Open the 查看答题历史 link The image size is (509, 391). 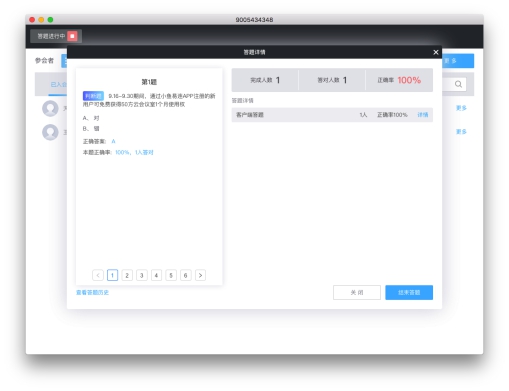tap(92, 292)
